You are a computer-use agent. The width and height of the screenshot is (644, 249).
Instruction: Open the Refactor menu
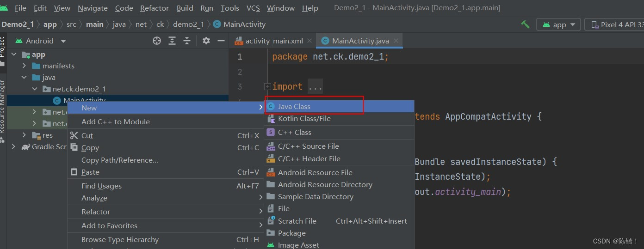click(x=155, y=8)
